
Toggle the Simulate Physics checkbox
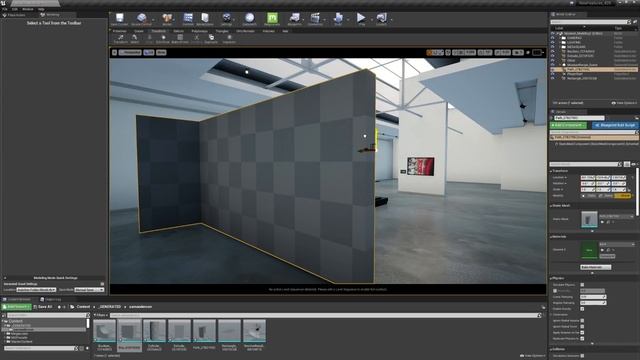582,284
